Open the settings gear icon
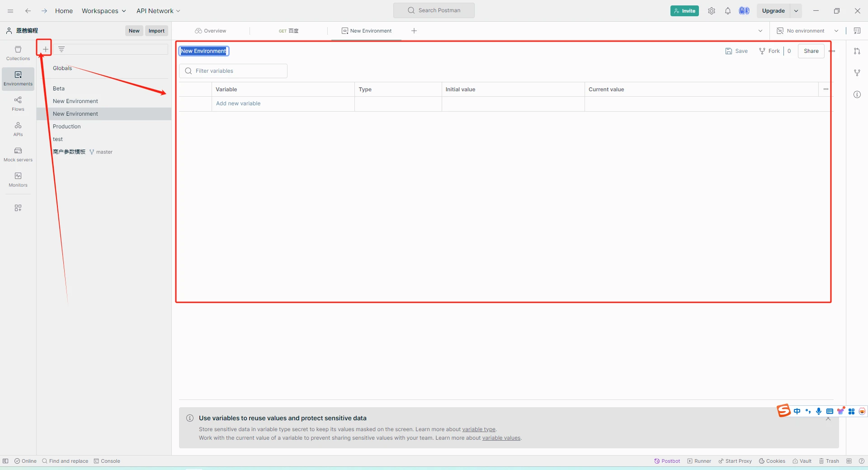The width and height of the screenshot is (868, 470). (712, 11)
